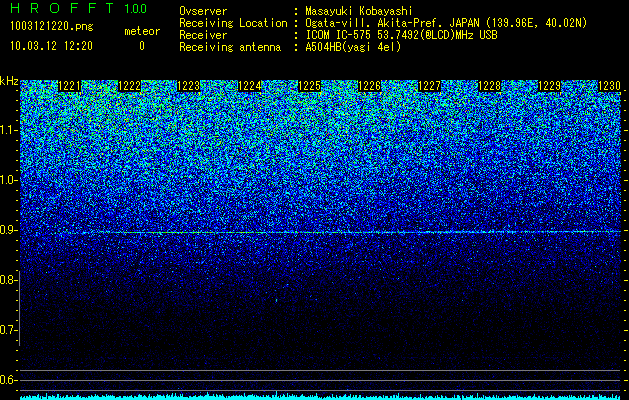
Task: Click the Ovserver field label
Action: [x=203, y=12]
